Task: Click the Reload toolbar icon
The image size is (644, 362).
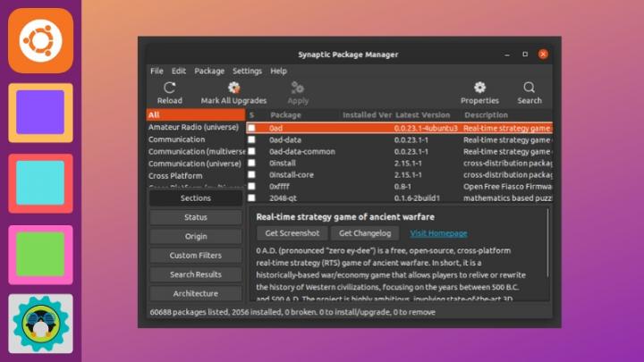Action: tap(169, 88)
